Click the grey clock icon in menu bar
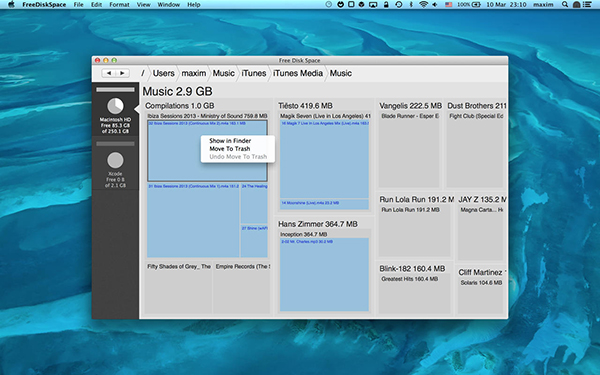The width and height of the screenshot is (600, 375). (329, 5)
